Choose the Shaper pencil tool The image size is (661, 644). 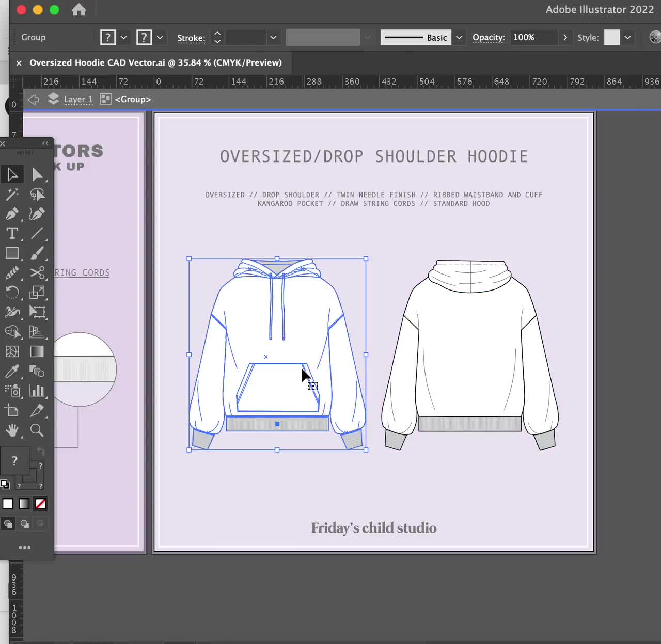click(x=12, y=272)
